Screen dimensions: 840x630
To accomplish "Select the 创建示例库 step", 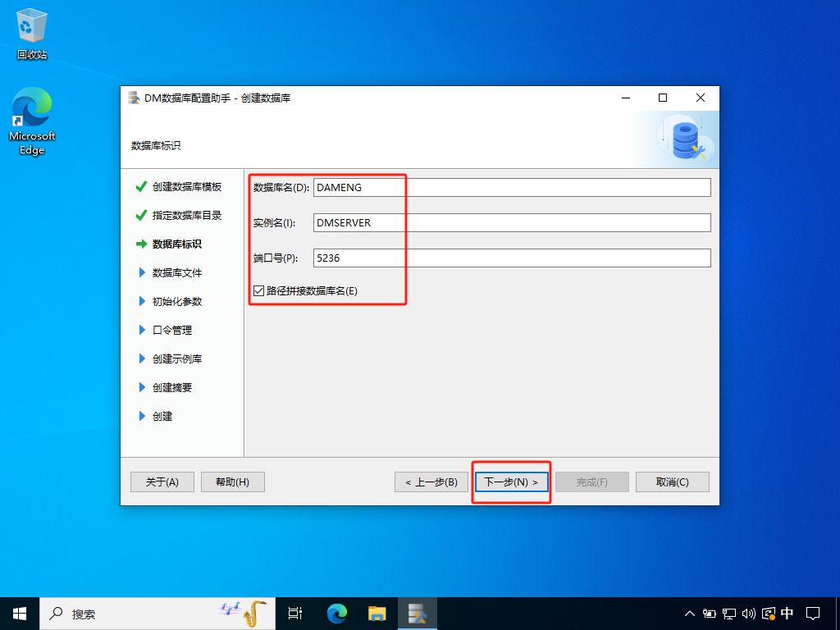I will [177, 359].
